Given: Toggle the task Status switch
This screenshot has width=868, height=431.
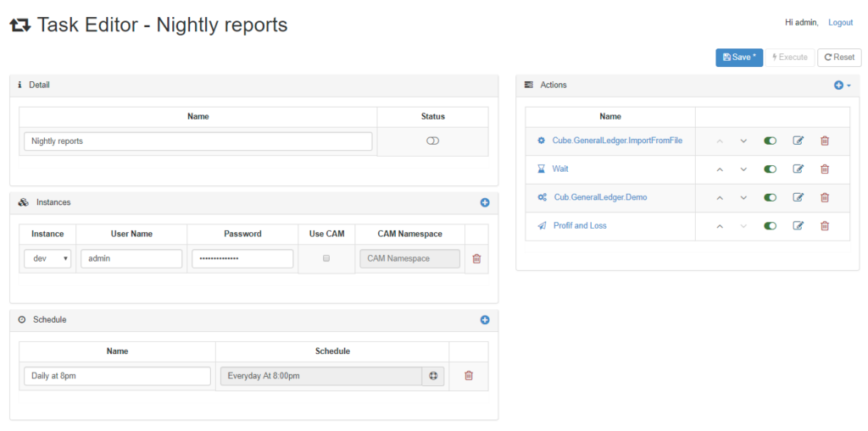Looking at the screenshot, I should [x=432, y=141].
